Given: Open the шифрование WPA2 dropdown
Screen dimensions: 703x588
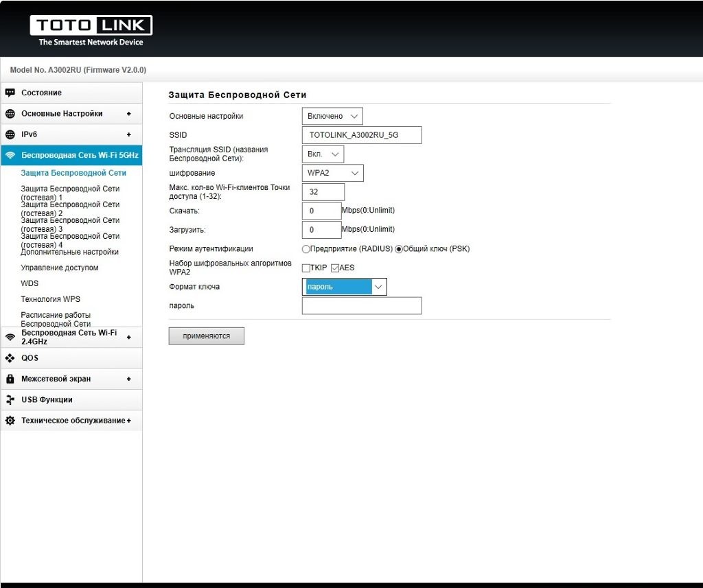Looking at the screenshot, I should [333, 173].
